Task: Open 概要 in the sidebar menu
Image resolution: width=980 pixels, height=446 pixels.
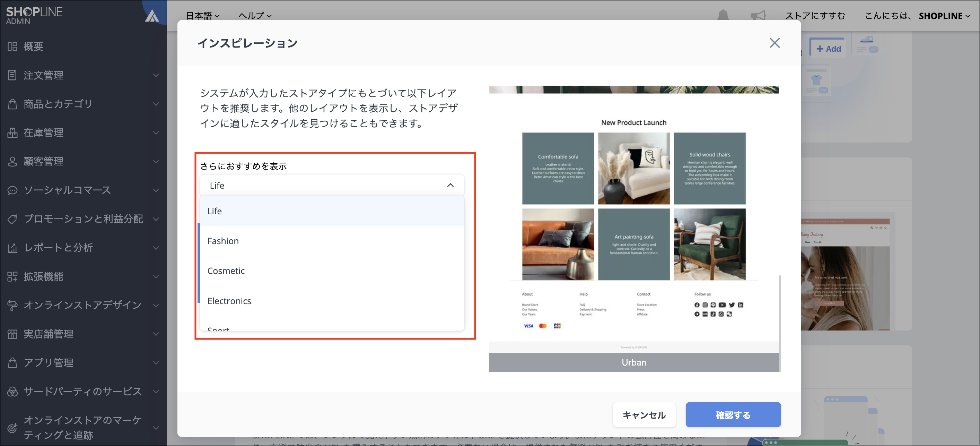Action: pyautogui.click(x=34, y=46)
